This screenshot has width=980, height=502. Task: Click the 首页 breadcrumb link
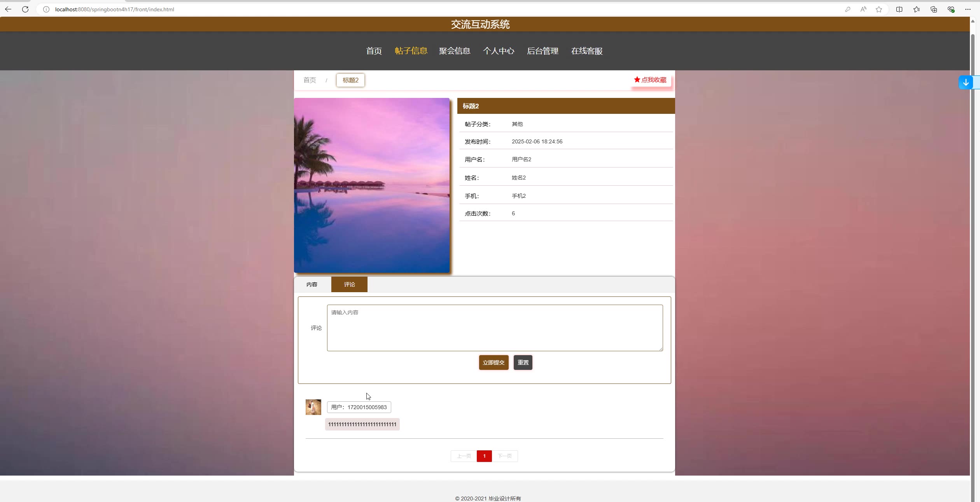310,80
